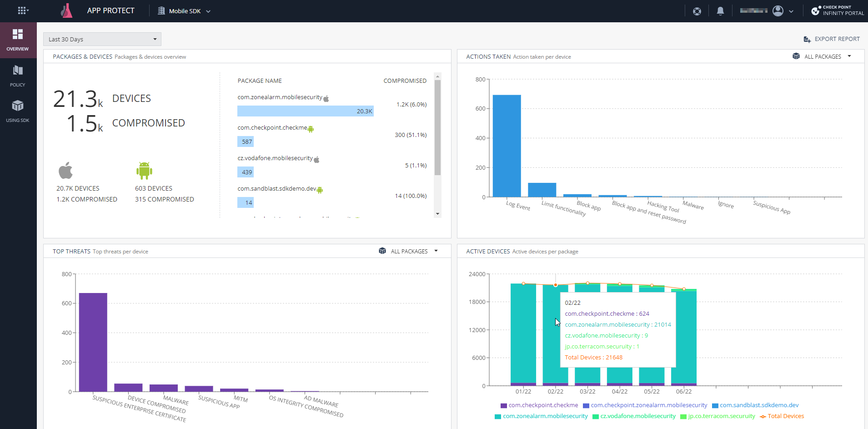Expand the user account chevron
The width and height of the screenshot is (868, 429).
coord(791,11)
